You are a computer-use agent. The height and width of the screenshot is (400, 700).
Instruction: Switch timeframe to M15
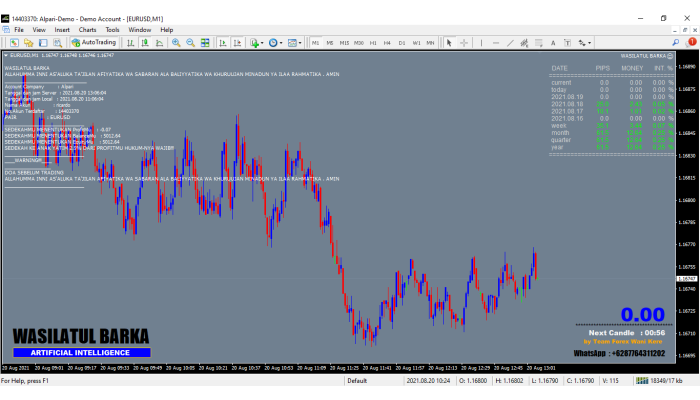(344, 43)
